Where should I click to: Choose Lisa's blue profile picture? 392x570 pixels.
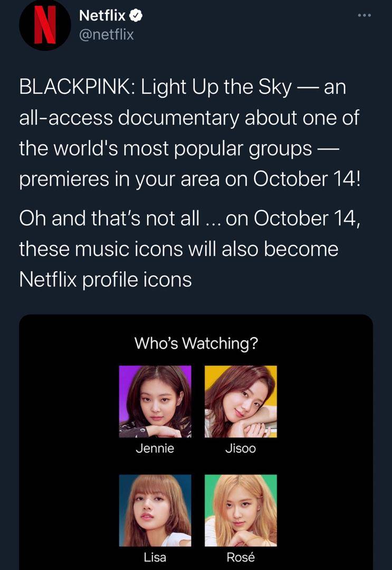point(155,510)
